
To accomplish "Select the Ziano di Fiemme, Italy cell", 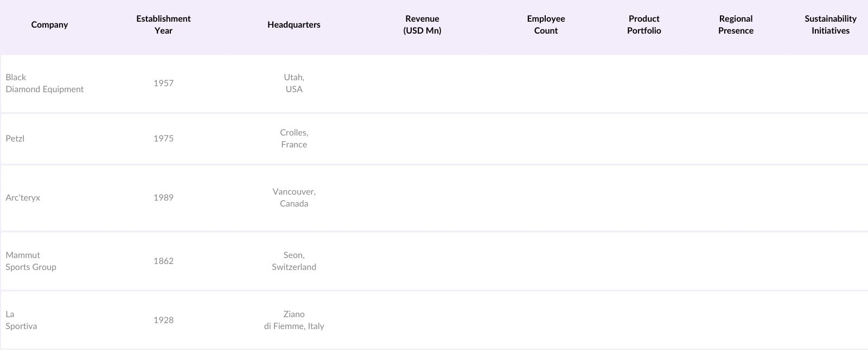I will tap(294, 320).
